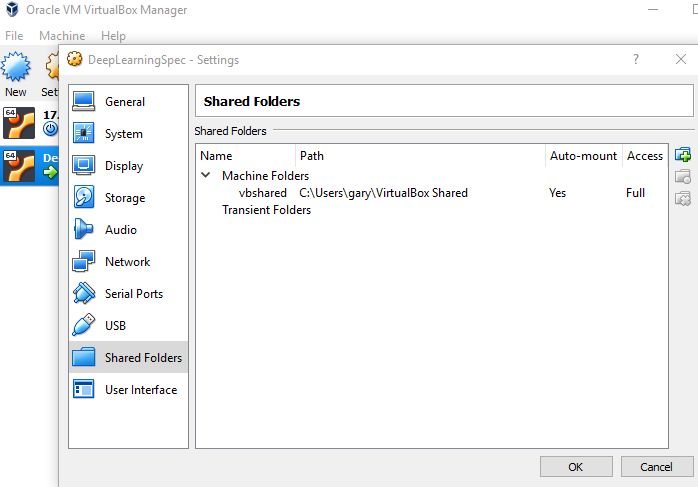The width and height of the screenshot is (698, 487).
Task: Collapse the Machine Folders tree node
Action: click(206, 175)
